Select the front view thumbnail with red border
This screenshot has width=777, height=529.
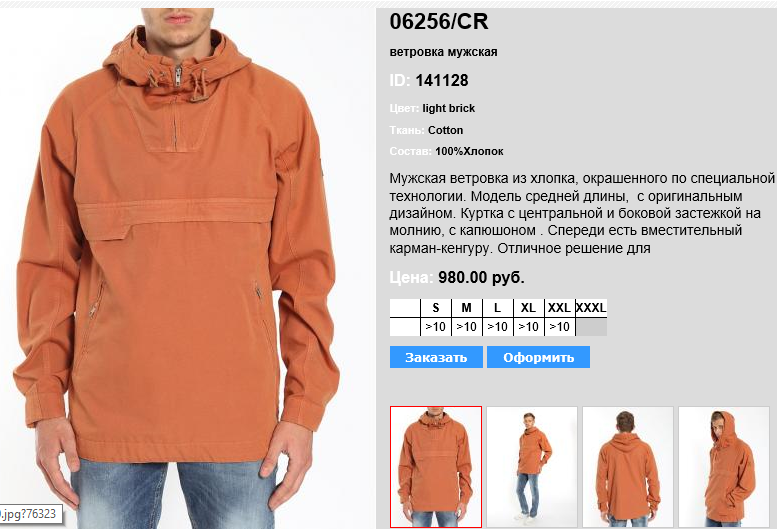(436, 467)
